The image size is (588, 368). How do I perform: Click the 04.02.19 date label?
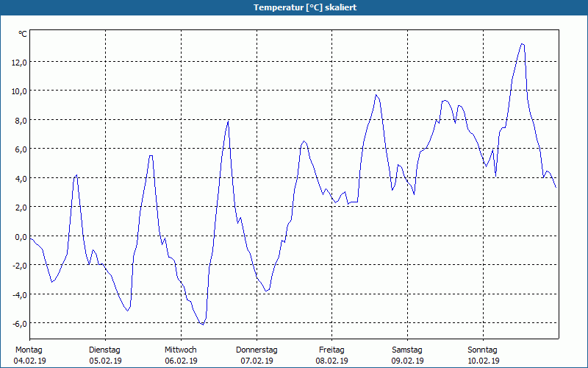[29, 361]
